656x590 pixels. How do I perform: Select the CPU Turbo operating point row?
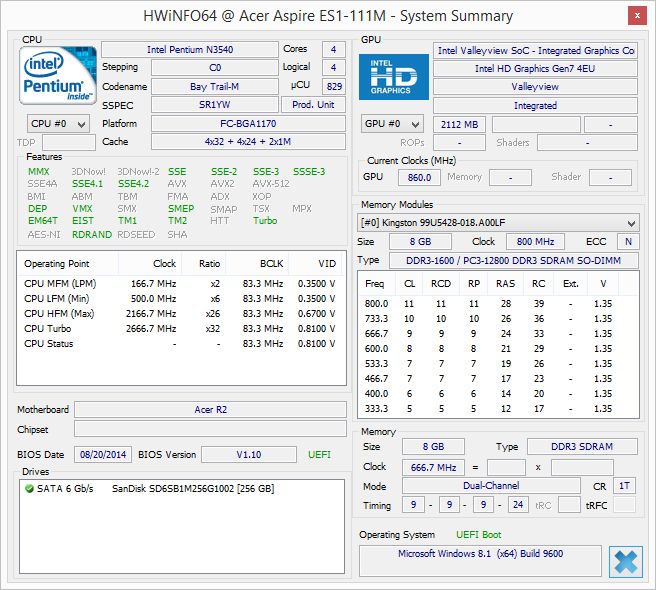(x=181, y=329)
